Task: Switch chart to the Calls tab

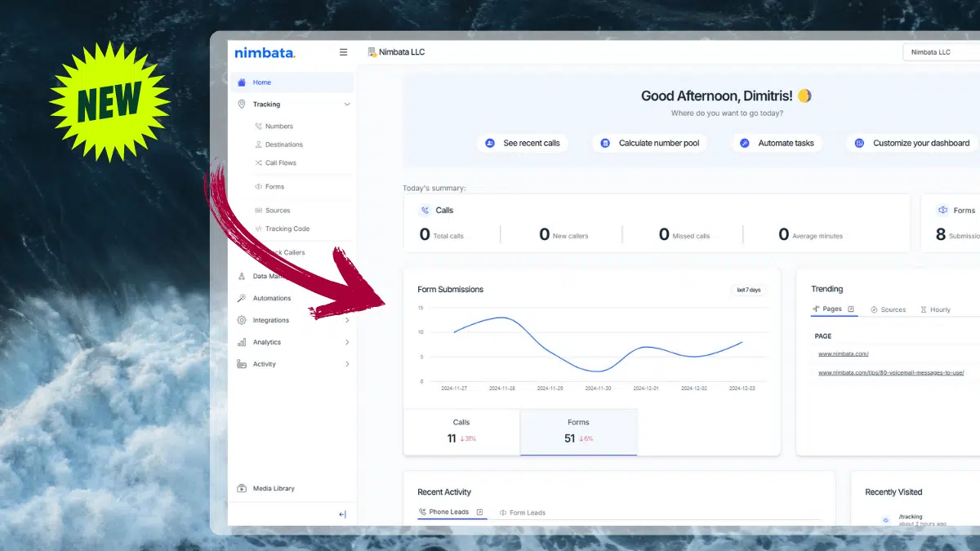Action: [461, 431]
